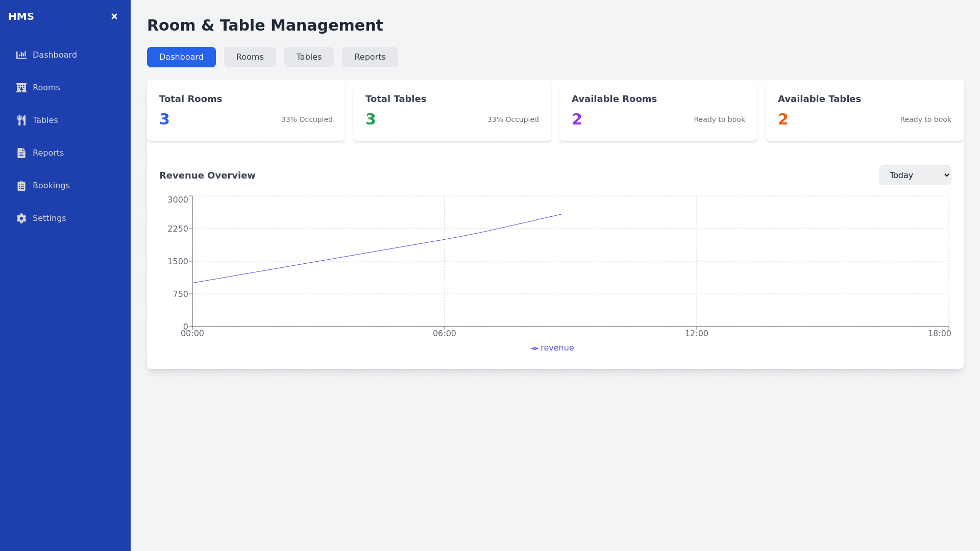The height and width of the screenshot is (551, 980).
Task: Open Bookings from the sidebar menu
Action: 51,186
